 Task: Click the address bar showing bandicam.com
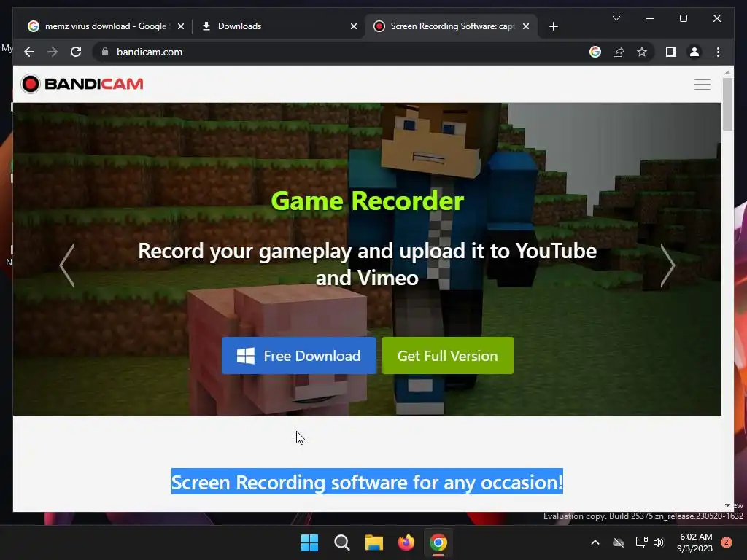point(338,52)
